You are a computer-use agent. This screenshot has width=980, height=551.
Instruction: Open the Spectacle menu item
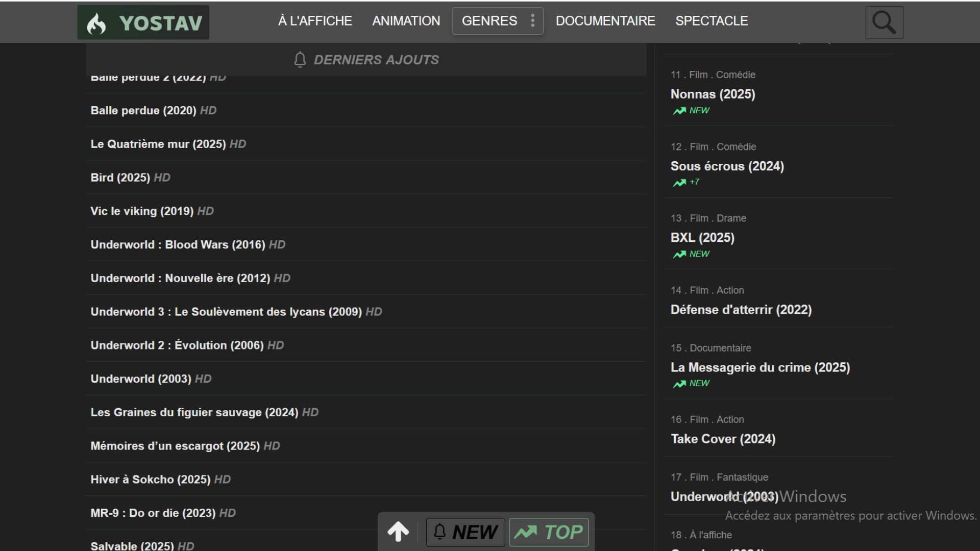(712, 21)
